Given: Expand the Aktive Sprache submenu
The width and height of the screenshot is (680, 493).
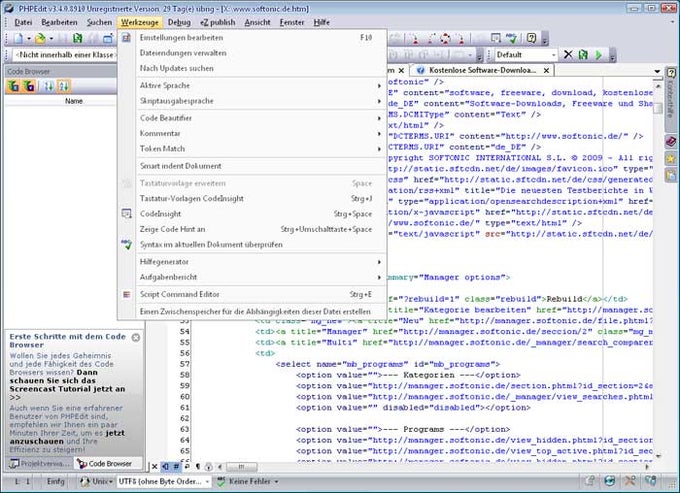Looking at the screenshot, I should [252, 85].
